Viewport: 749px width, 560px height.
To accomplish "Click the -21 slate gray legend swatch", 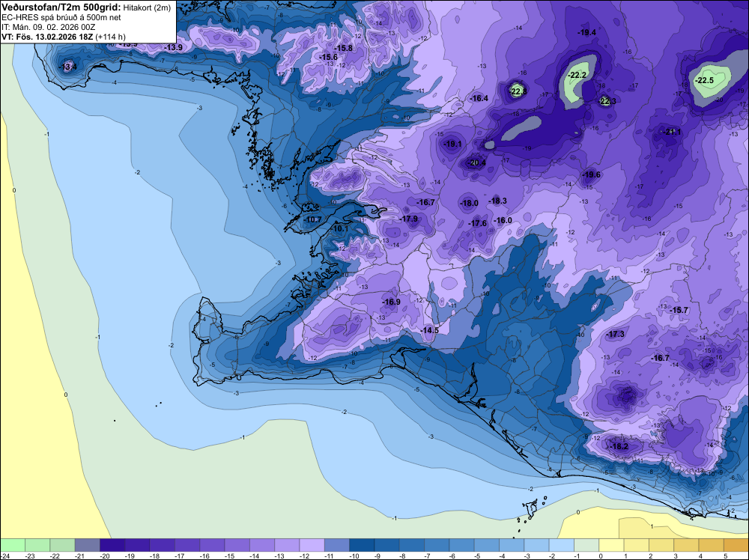I will [88, 545].
